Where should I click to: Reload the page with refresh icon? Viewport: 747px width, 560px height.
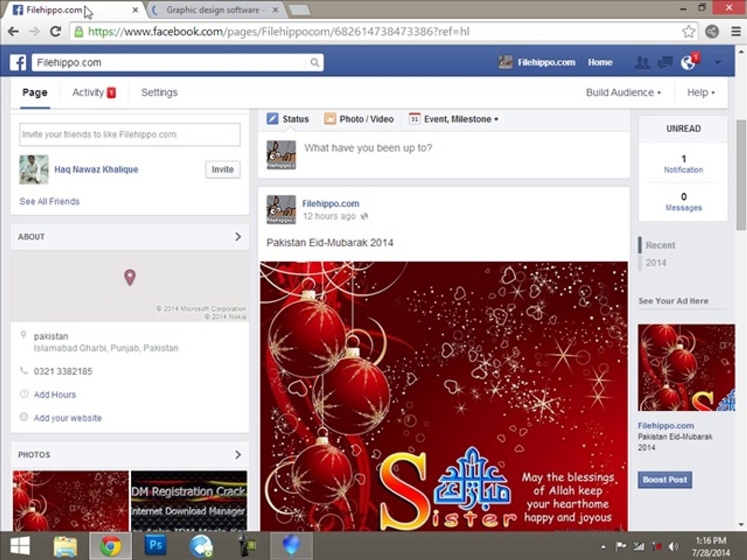tap(55, 32)
